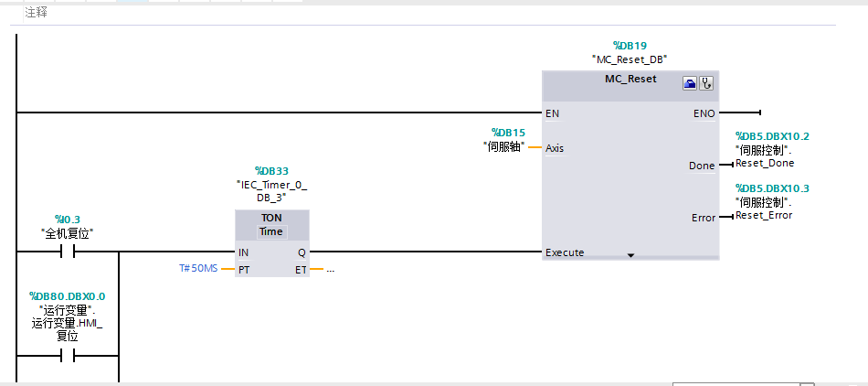The width and height of the screenshot is (868, 386).
Task: Click the %DB5.DBX10.2 address
Action: point(772,136)
